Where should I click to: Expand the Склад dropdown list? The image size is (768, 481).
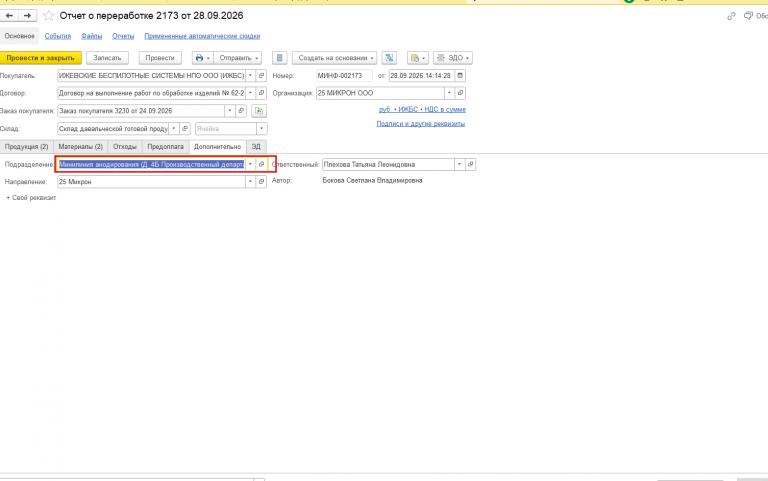coord(174,129)
